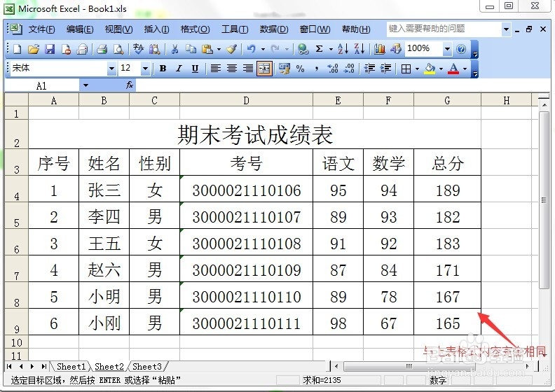The image size is (555, 392).
Task: Print using the printer icon
Action: pyautogui.click(x=102, y=49)
